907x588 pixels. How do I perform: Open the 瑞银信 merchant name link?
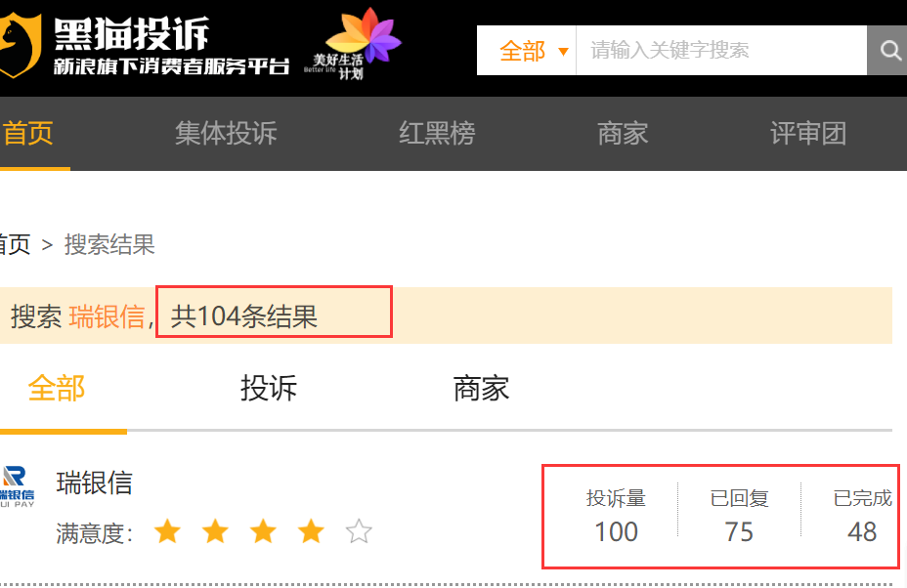click(x=95, y=483)
